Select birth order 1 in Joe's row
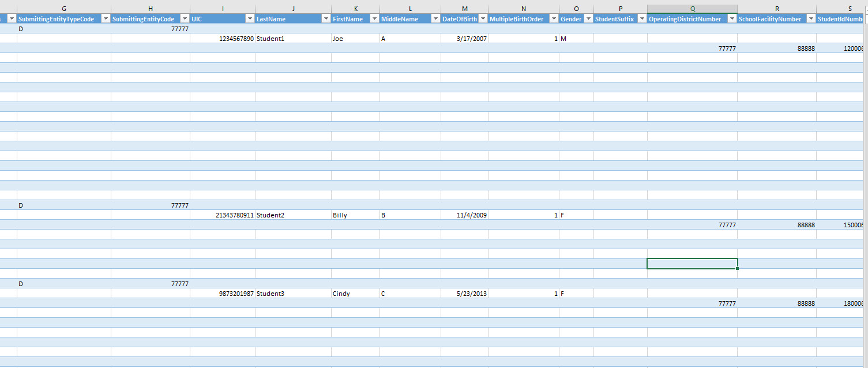Screen dimensions: 868x368 [523, 39]
